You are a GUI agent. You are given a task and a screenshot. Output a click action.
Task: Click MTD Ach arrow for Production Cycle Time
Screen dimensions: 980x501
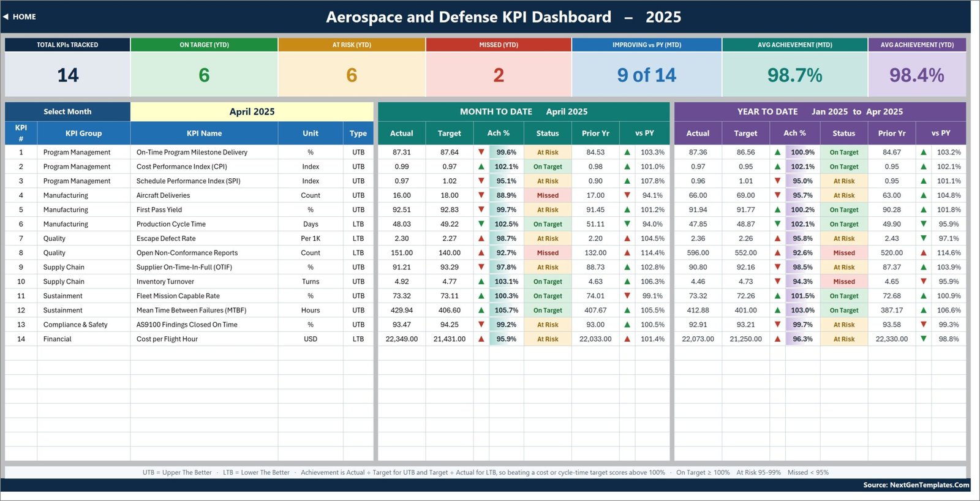pos(481,224)
